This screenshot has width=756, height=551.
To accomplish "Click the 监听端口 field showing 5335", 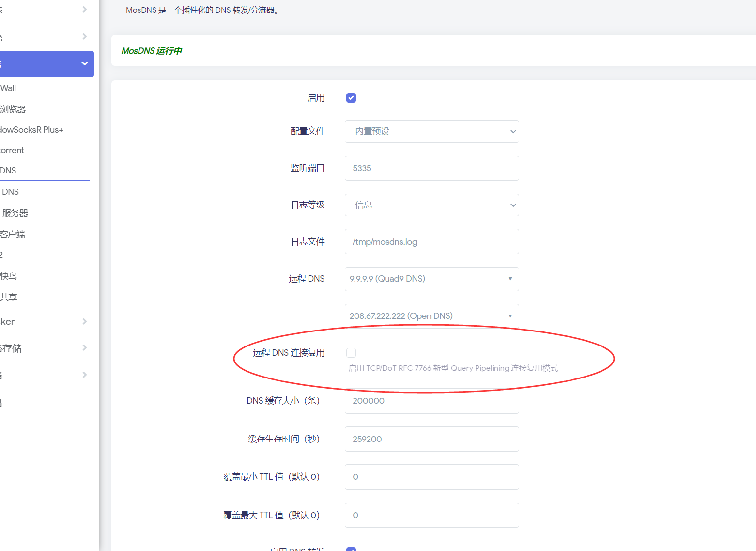I will 432,168.
